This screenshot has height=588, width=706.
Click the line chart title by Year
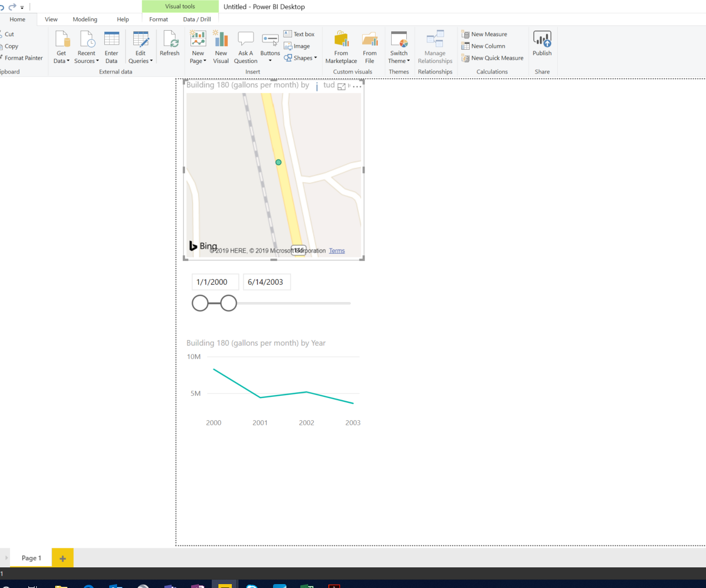(256, 343)
